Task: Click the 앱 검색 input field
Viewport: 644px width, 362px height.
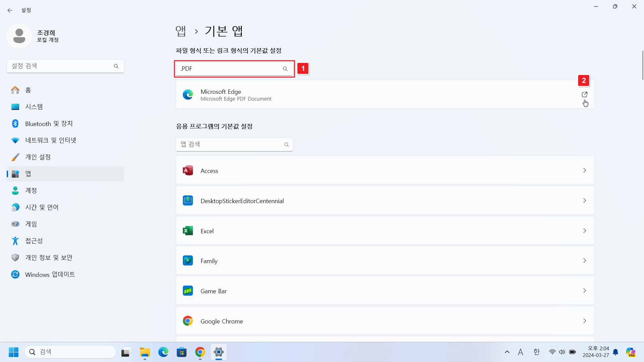Action: [x=234, y=144]
